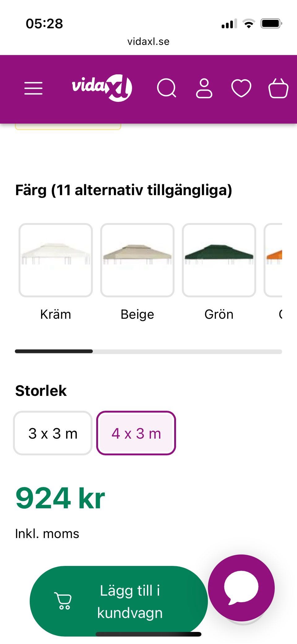Click the Beige color label
The height and width of the screenshot is (644, 297).
[137, 314]
